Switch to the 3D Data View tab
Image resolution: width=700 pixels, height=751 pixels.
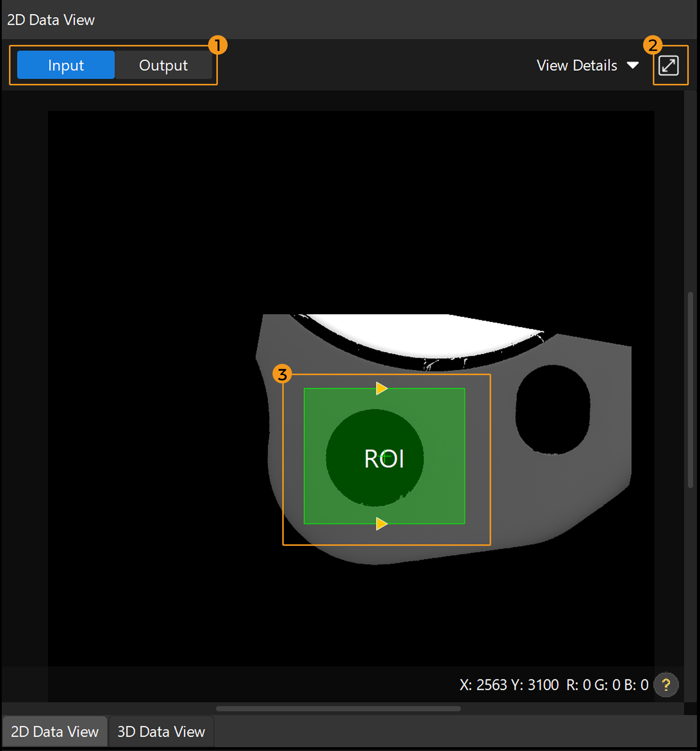click(161, 732)
